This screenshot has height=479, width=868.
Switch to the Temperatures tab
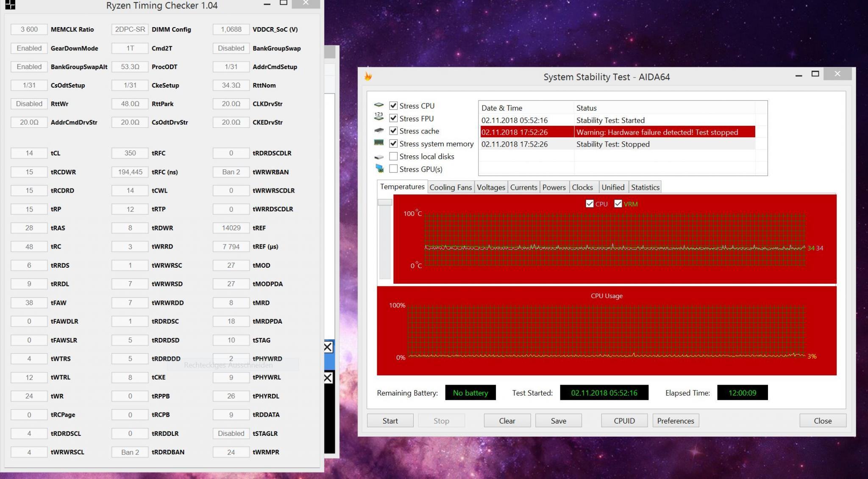tap(402, 187)
